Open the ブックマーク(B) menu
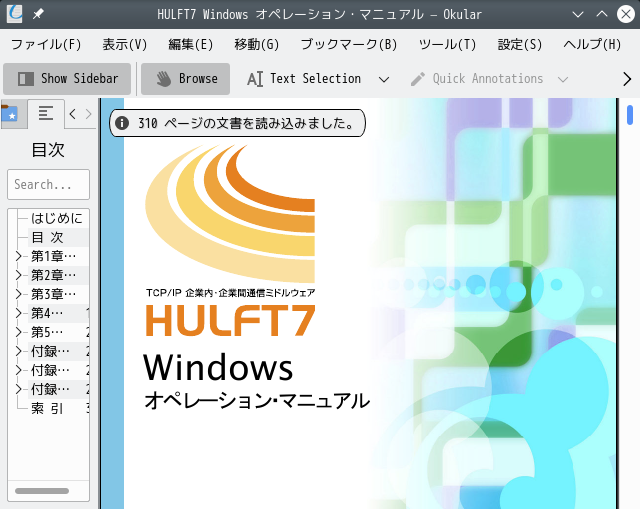The height and width of the screenshot is (509, 640). click(x=349, y=44)
